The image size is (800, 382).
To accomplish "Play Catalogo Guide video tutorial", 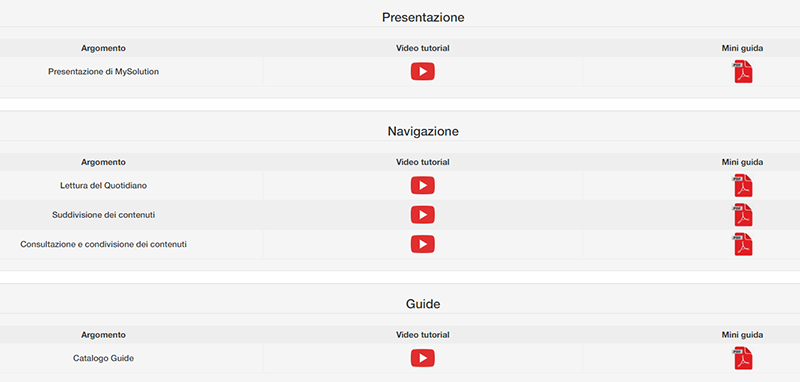I will [422, 358].
